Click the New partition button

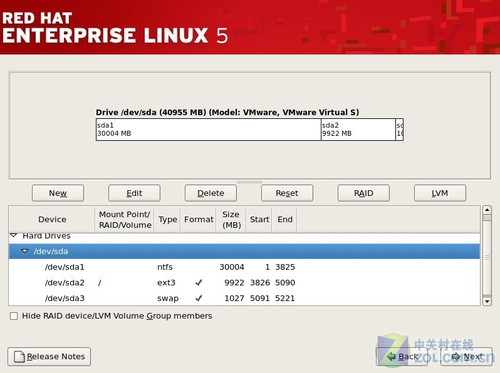58,193
